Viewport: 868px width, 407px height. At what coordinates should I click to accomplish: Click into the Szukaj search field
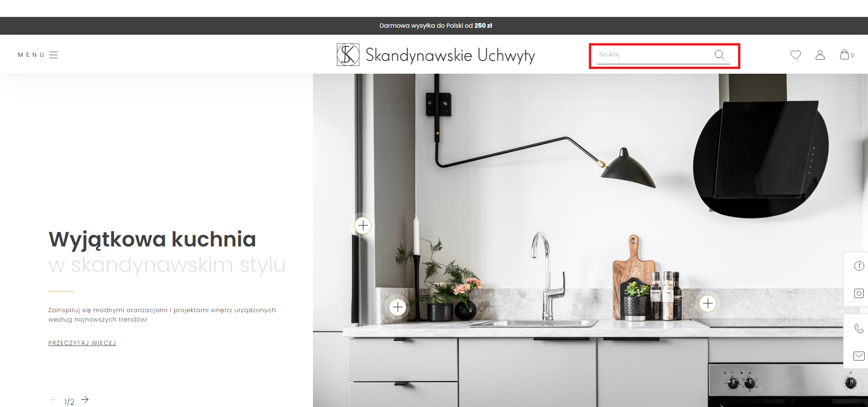click(655, 54)
